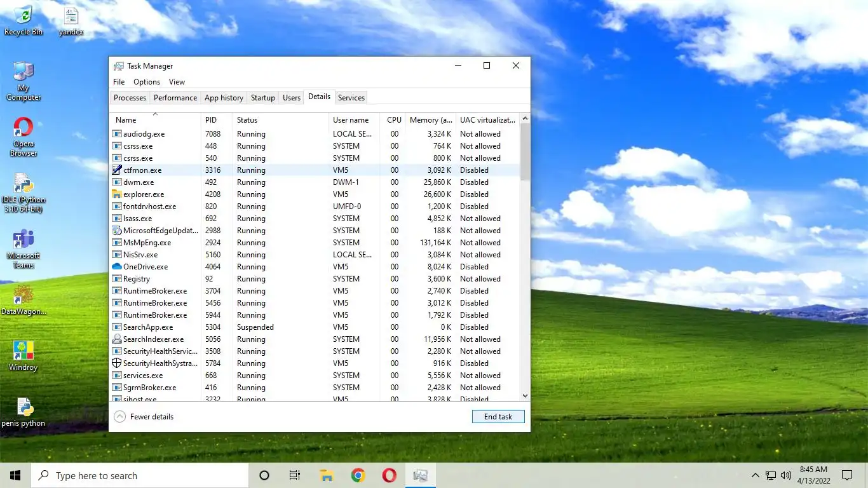The width and height of the screenshot is (868, 488).
Task: Sort by the Memory column header
Action: coord(431,119)
